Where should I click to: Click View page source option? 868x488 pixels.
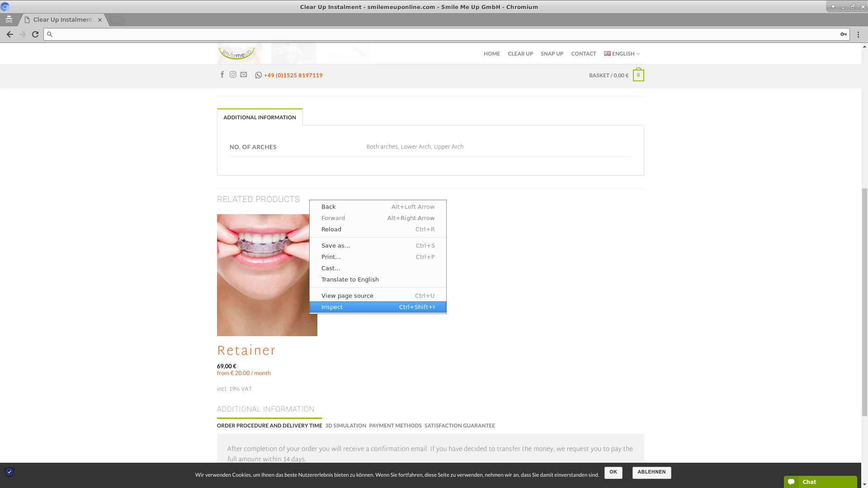(x=347, y=296)
